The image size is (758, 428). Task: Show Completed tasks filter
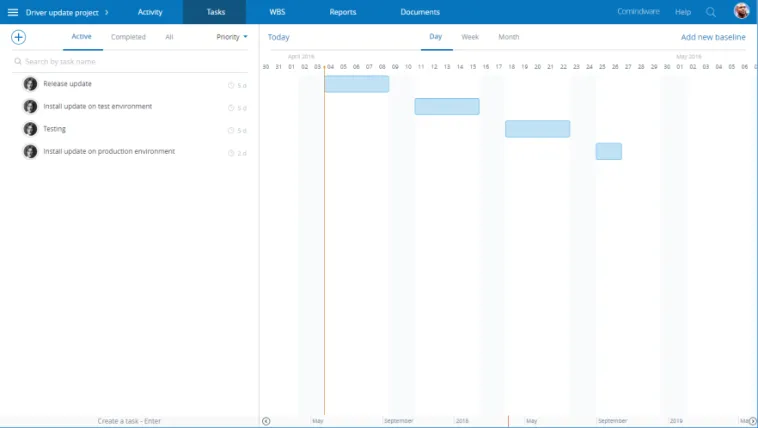pos(128,37)
